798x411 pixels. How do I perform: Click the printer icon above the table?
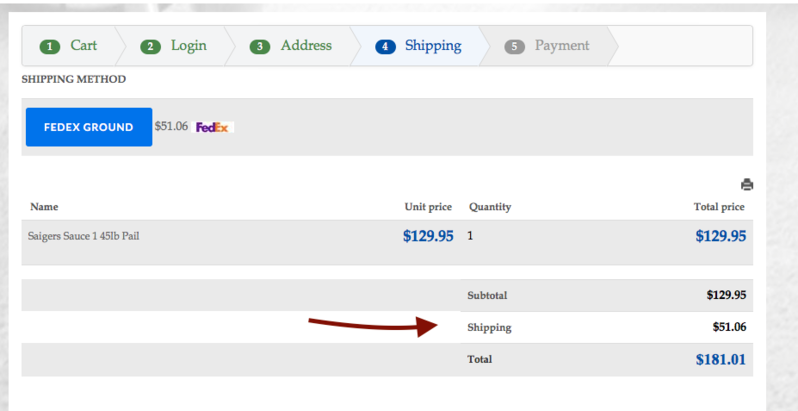tap(746, 184)
